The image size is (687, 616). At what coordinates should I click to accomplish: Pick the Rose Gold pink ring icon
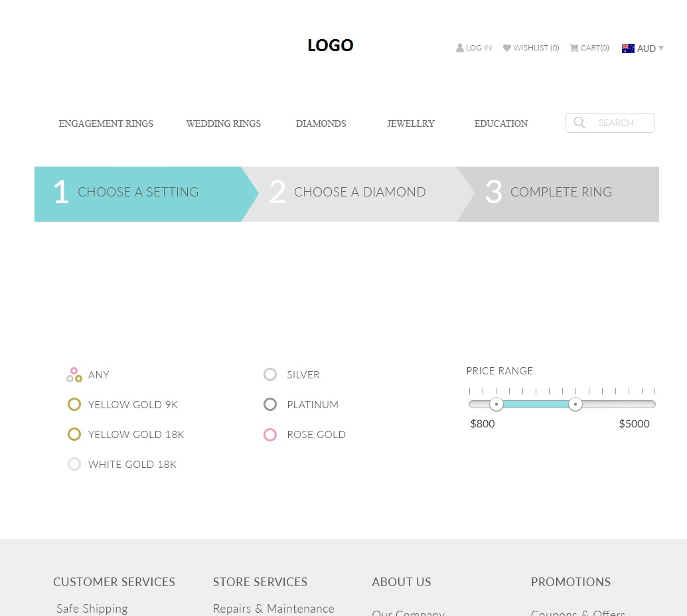point(270,435)
